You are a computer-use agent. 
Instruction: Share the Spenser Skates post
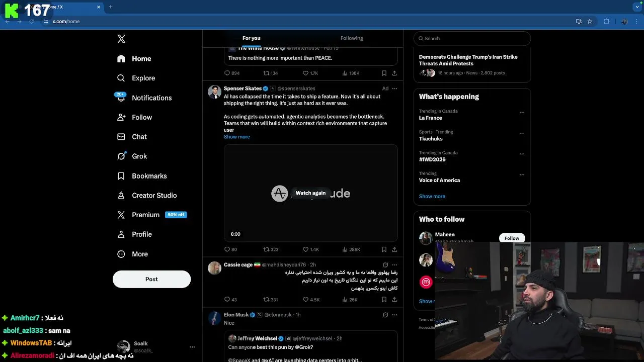tap(394, 249)
